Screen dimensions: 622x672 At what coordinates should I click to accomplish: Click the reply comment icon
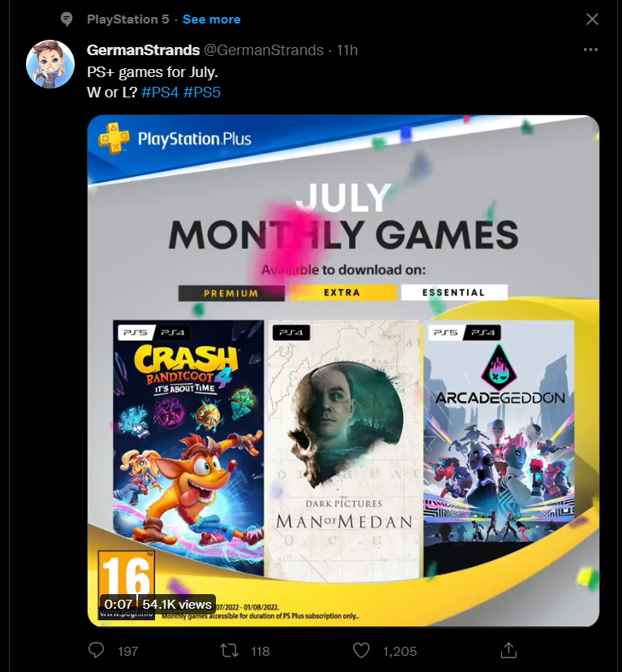point(96,650)
